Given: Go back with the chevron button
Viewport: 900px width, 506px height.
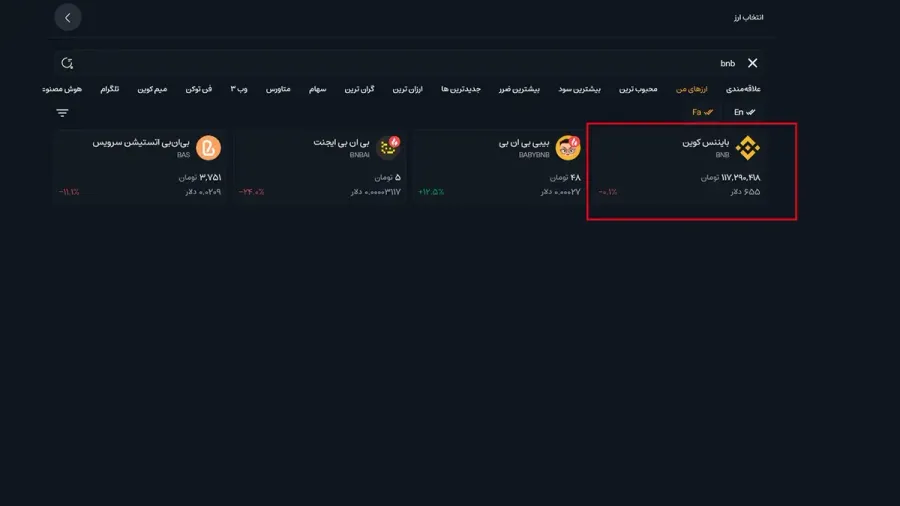Looking at the screenshot, I should coord(68,18).
